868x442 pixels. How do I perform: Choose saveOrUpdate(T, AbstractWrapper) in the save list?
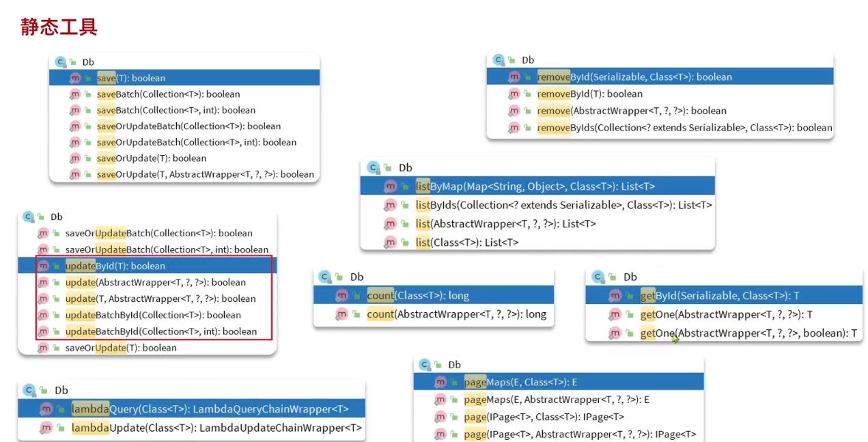(x=205, y=174)
